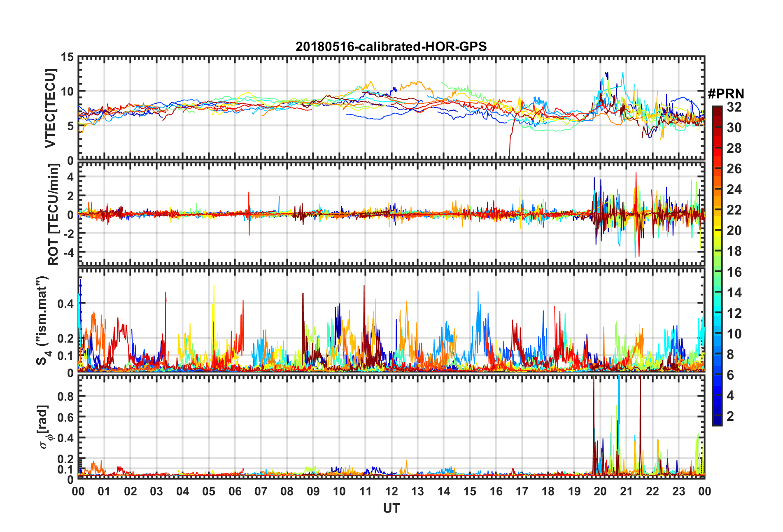Viewport: 783px width, 532px height.
Task: Click the x-axis tick label 09
Action: click(x=313, y=491)
